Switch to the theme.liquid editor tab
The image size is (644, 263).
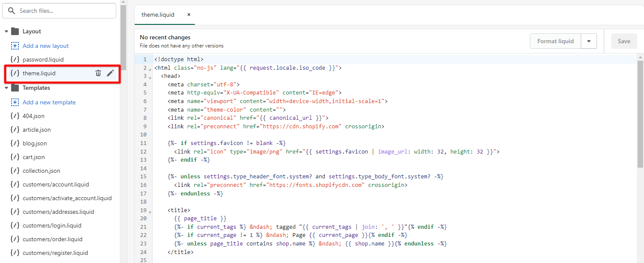[158, 15]
